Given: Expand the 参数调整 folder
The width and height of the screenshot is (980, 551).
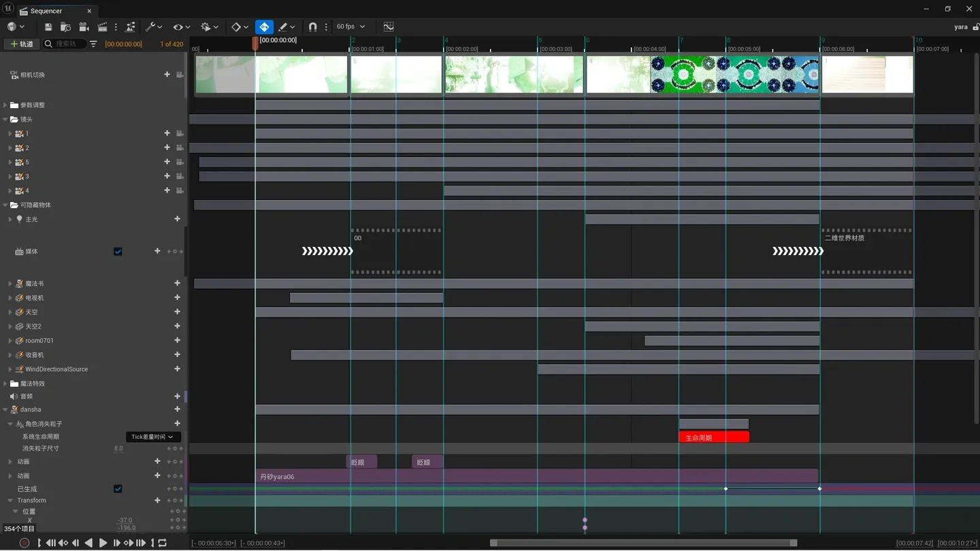Looking at the screenshot, I should pos(5,105).
